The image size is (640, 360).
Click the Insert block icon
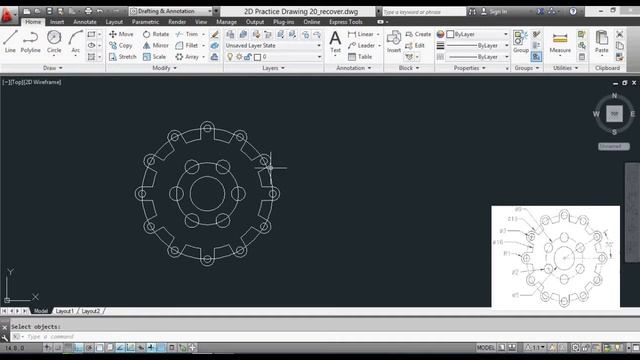pyautogui.click(x=393, y=42)
